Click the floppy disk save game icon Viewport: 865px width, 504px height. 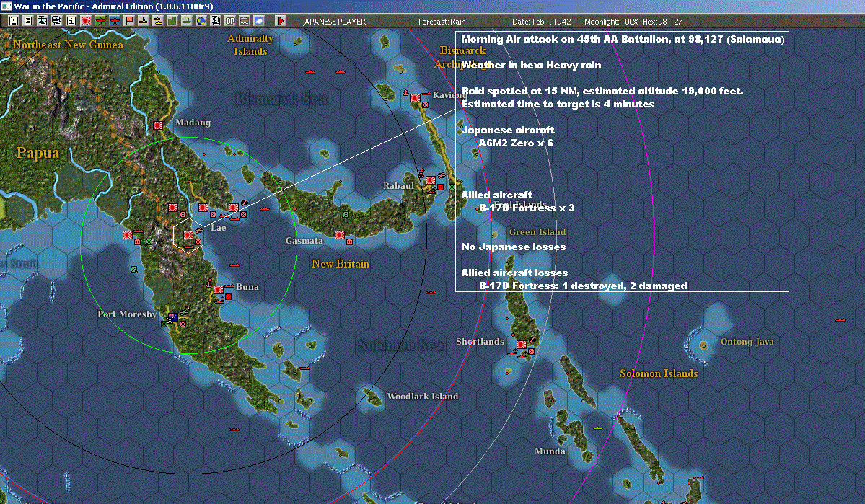coord(14,21)
